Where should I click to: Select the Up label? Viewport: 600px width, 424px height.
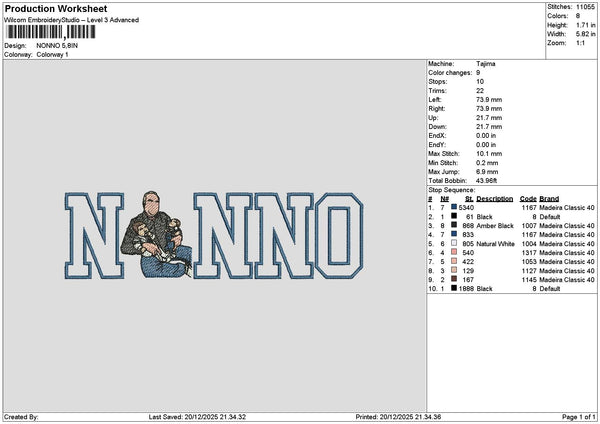[433, 117]
